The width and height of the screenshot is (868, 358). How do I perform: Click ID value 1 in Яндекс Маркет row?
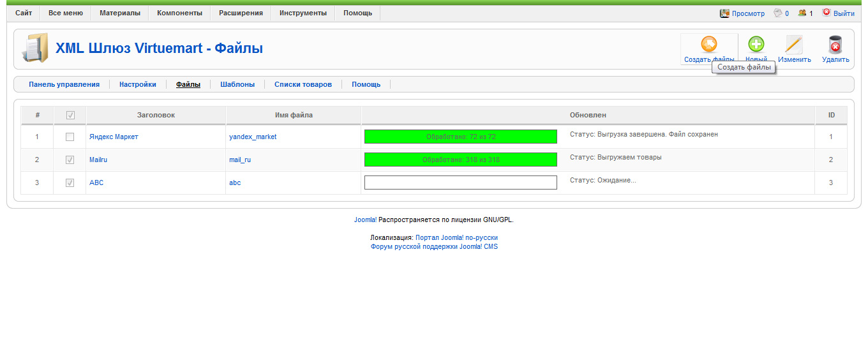click(831, 137)
